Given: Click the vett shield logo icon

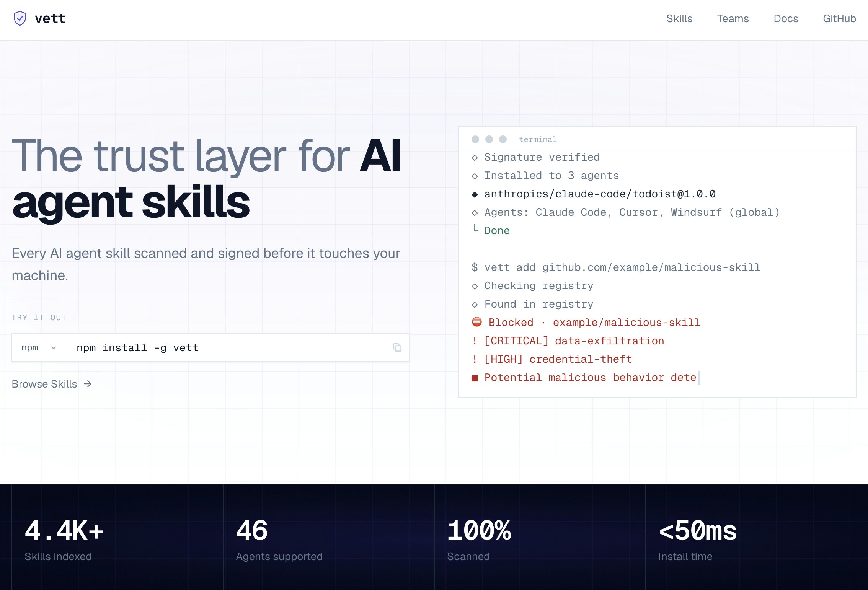Looking at the screenshot, I should click(x=20, y=18).
